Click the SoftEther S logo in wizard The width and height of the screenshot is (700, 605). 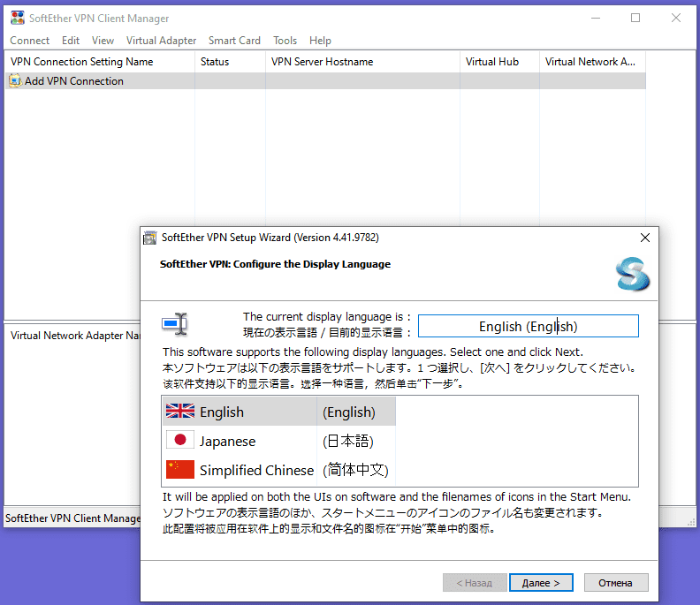click(633, 274)
